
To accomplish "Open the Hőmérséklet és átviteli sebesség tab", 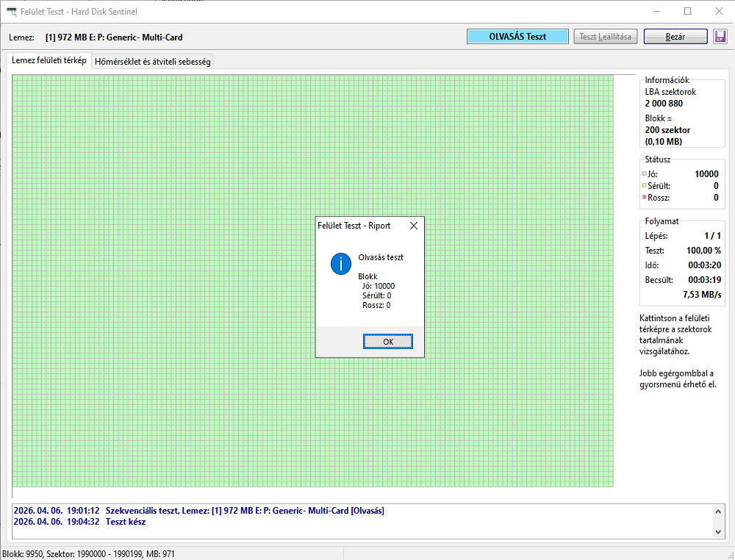I will pyautogui.click(x=153, y=62).
